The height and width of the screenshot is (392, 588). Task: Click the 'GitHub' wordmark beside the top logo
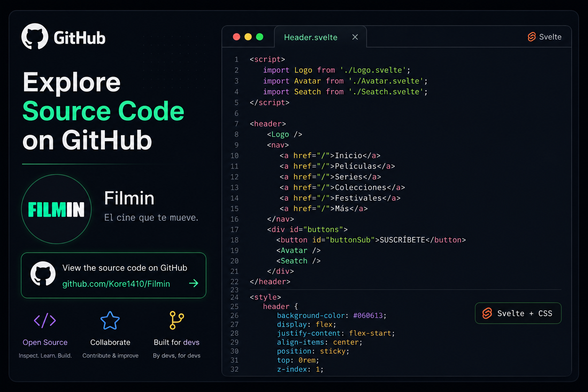(x=80, y=38)
